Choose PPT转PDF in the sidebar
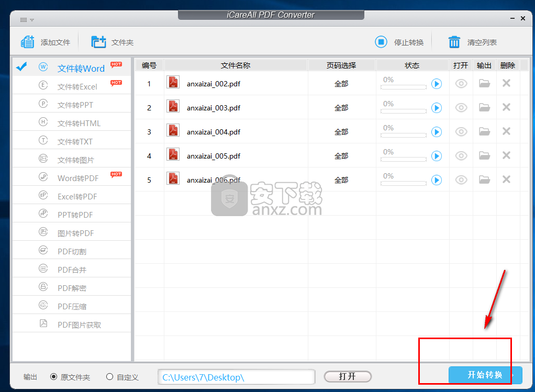 tap(72, 214)
